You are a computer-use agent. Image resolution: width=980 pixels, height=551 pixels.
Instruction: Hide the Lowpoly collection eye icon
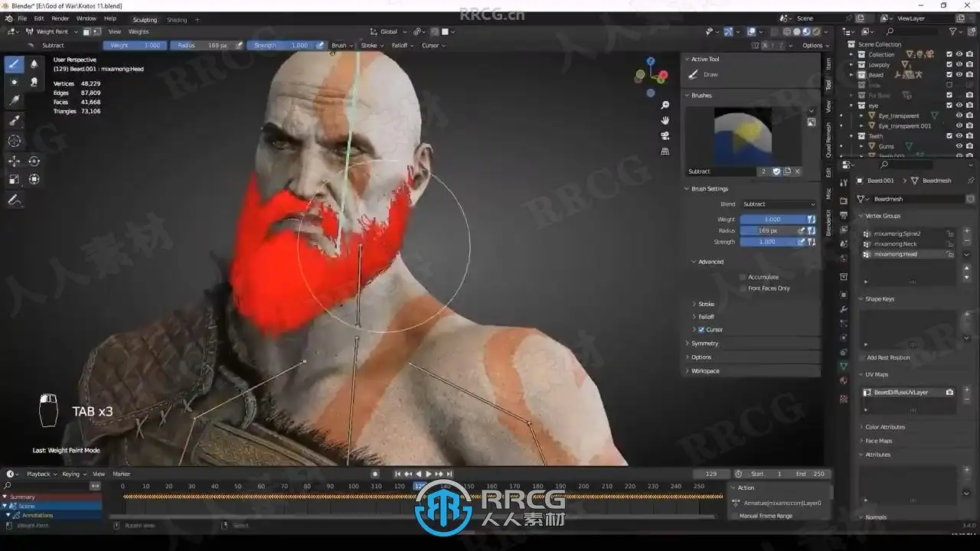(959, 65)
